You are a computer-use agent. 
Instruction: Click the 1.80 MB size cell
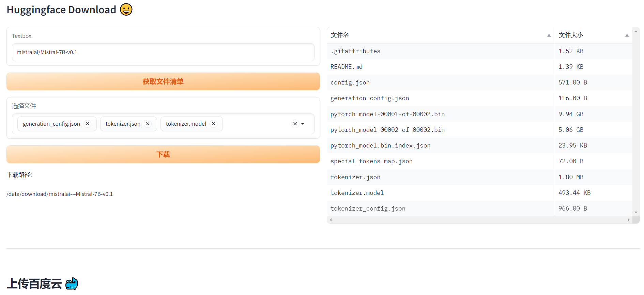(594, 177)
